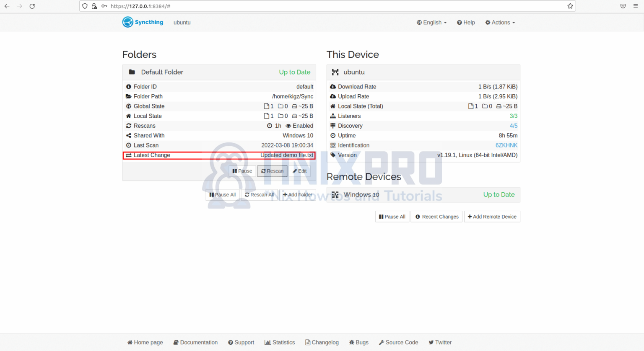Click the browser page reload icon
The height and width of the screenshot is (351, 644).
pos(32,6)
